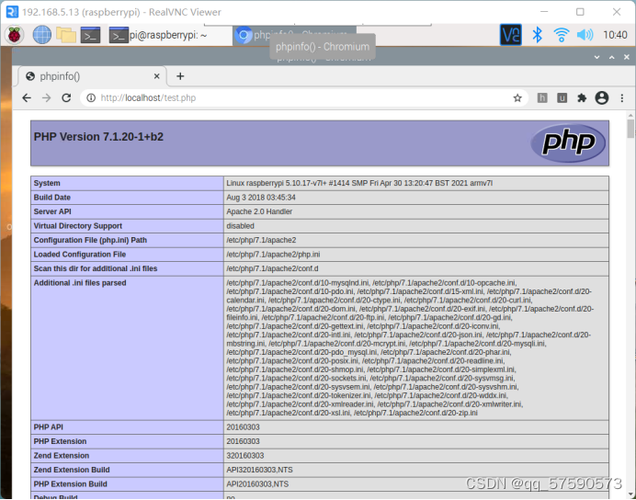636x500 pixels.
Task: Open the VNC Server tray icon
Action: tap(510, 35)
